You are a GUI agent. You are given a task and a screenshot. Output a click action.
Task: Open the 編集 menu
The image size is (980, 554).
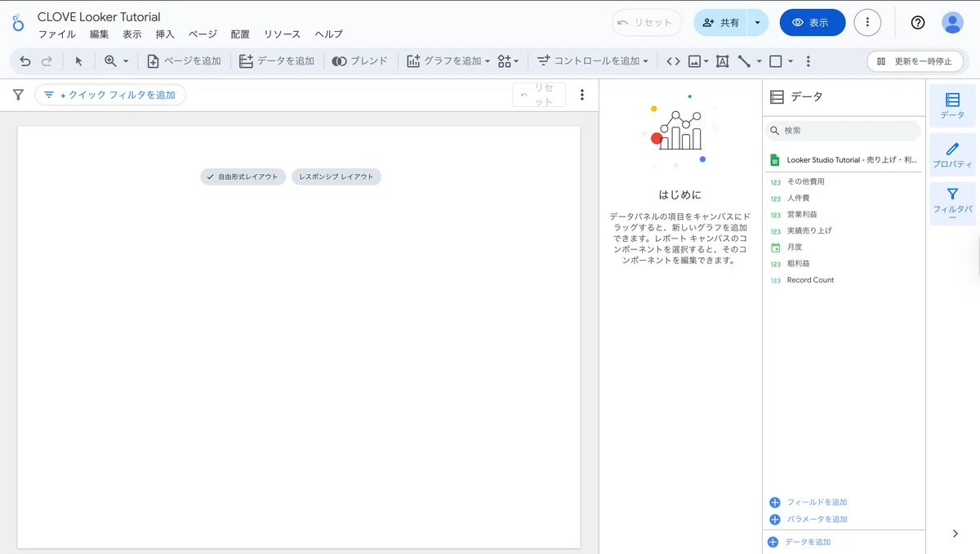click(x=100, y=34)
